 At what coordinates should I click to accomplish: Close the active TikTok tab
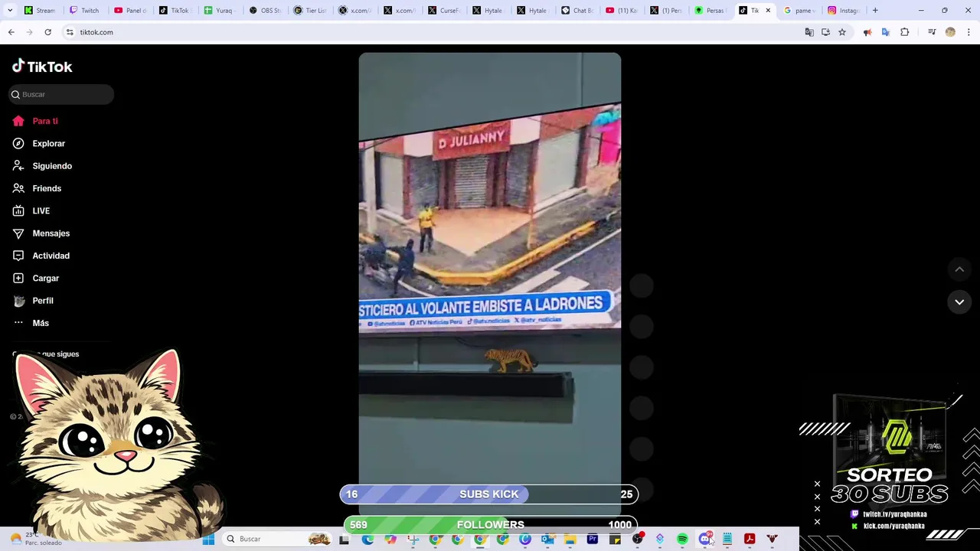768,10
